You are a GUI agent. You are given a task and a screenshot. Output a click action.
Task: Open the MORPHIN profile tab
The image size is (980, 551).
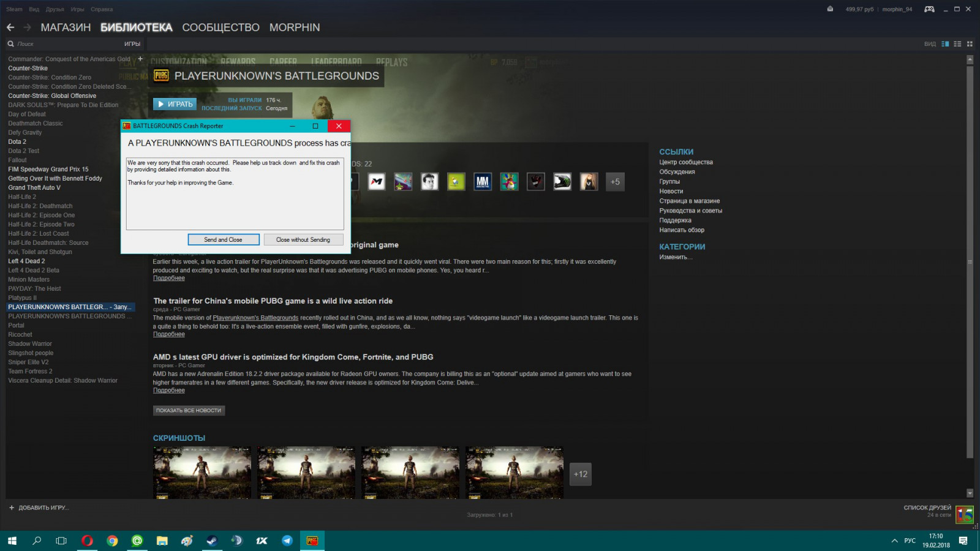[295, 28]
